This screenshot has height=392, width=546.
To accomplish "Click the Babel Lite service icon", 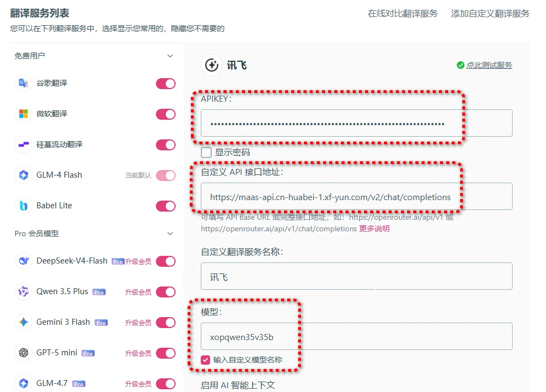I will [x=24, y=206].
